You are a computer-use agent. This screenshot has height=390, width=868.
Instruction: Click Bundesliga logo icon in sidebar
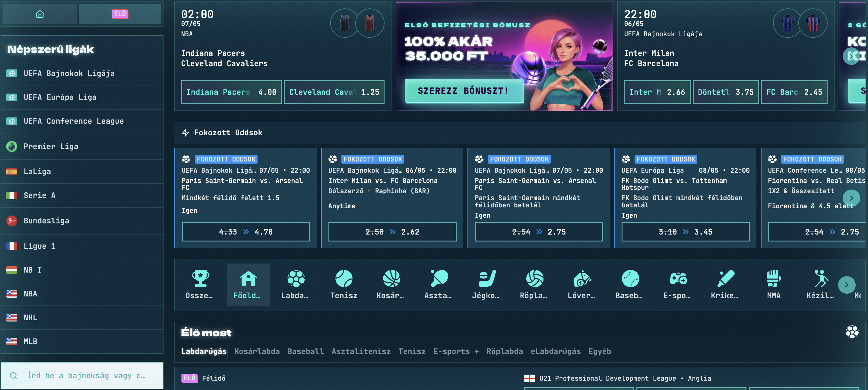(x=12, y=221)
